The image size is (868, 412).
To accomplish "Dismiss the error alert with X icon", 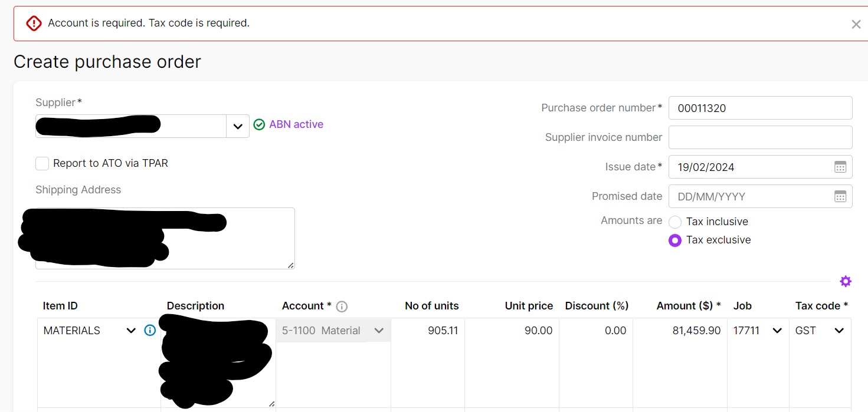I will pyautogui.click(x=856, y=24).
